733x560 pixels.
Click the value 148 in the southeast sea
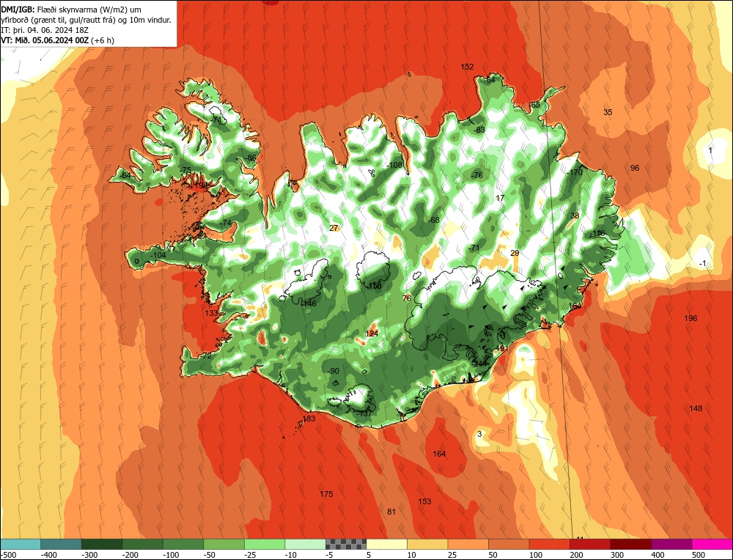(696, 408)
